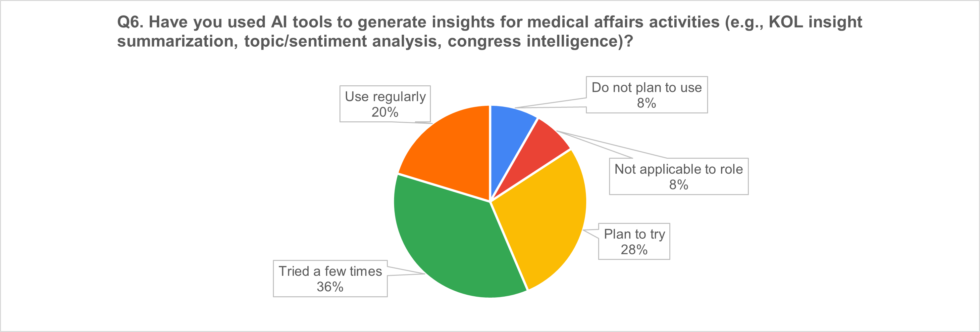
Task: Click the 28% value in the label
Action: tap(634, 250)
